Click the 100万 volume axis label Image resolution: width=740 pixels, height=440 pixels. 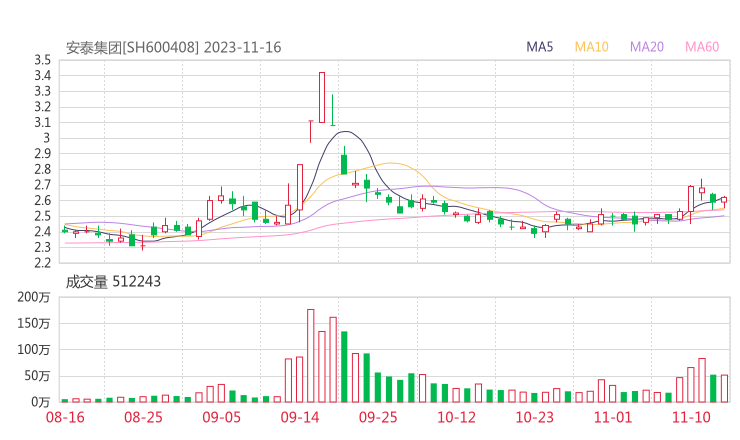tap(34, 350)
